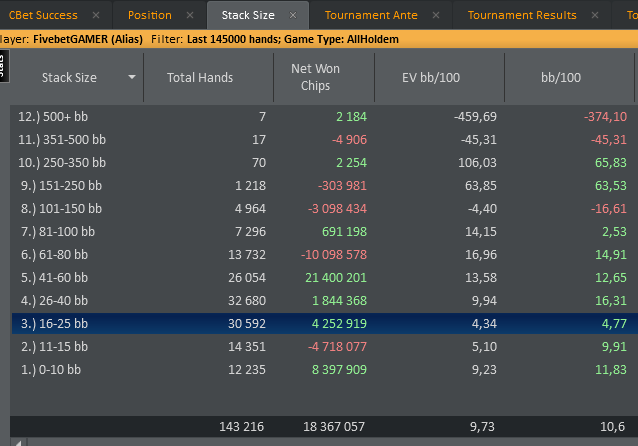Viewport: 638px width, 446px height.
Task: Open the Tournament Results tab
Action: click(x=522, y=16)
